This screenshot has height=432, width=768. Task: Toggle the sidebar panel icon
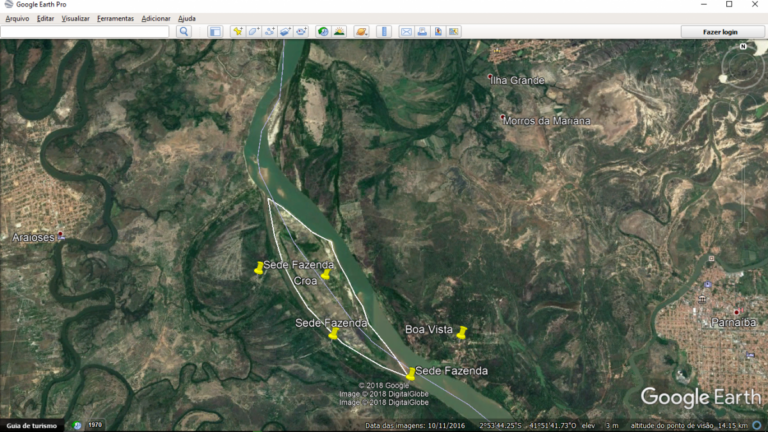[x=215, y=32]
